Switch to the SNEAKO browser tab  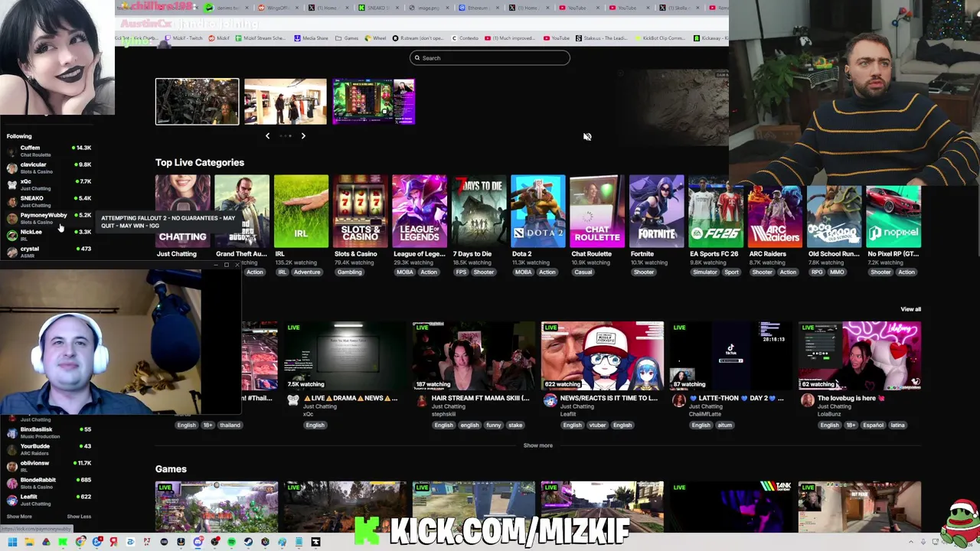click(x=377, y=8)
